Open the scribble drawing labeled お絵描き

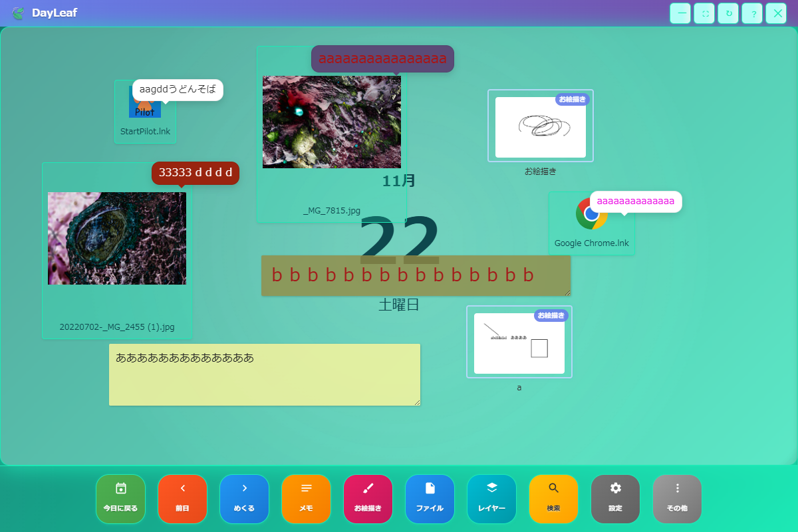pos(540,126)
